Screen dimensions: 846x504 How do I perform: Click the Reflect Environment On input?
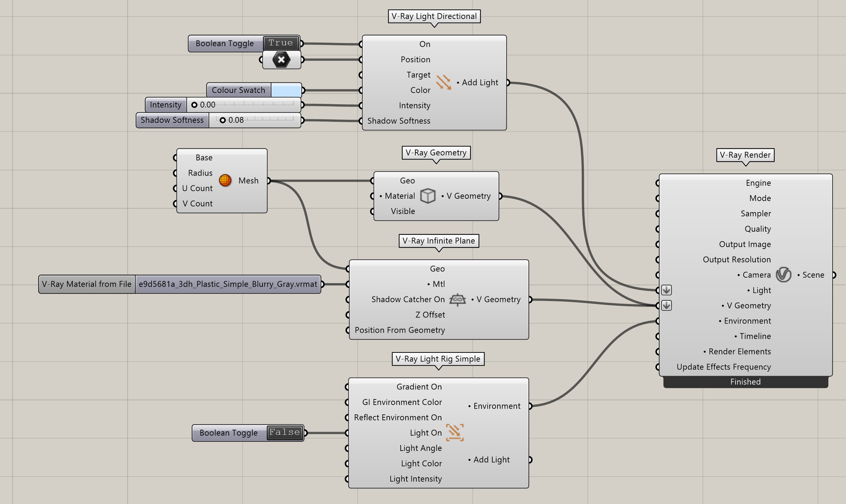(398, 417)
